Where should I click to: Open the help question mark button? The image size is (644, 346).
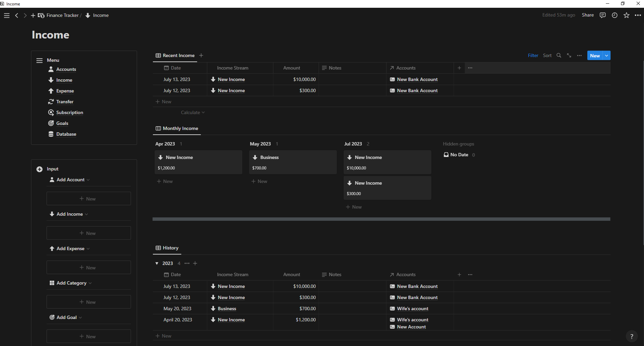coord(632,336)
